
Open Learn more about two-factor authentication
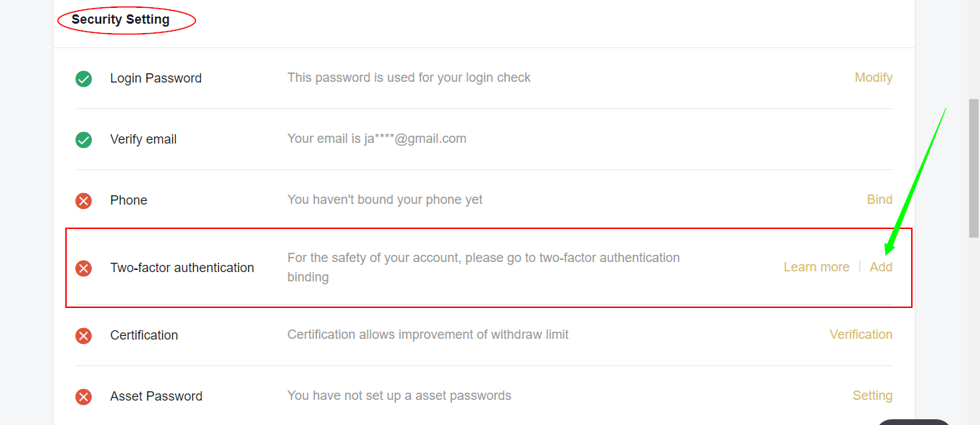click(x=816, y=267)
